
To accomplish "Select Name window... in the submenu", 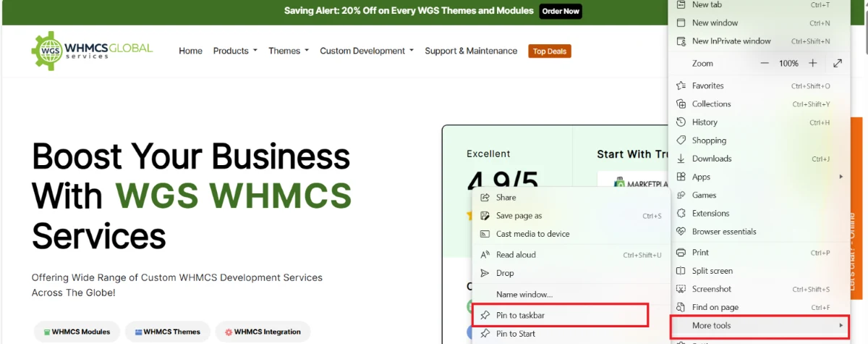I will tap(571, 294).
